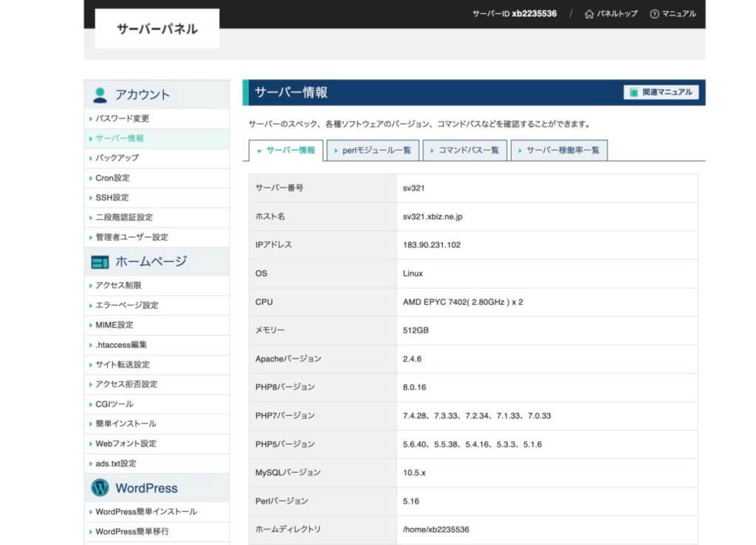Open WordPress簡単インストール link
Viewport: 756px width, 545px height.
pos(146,512)
